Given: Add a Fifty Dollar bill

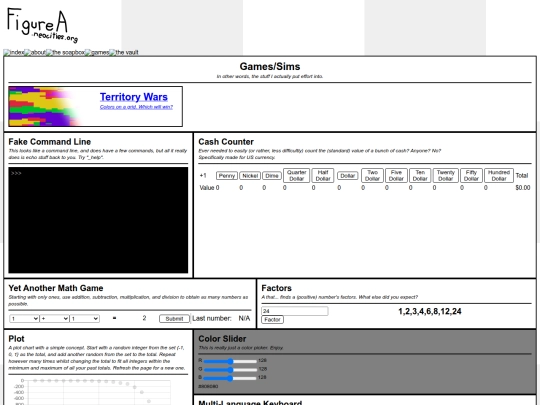Looking at the screenshot, I should click(x=471, y=175).
